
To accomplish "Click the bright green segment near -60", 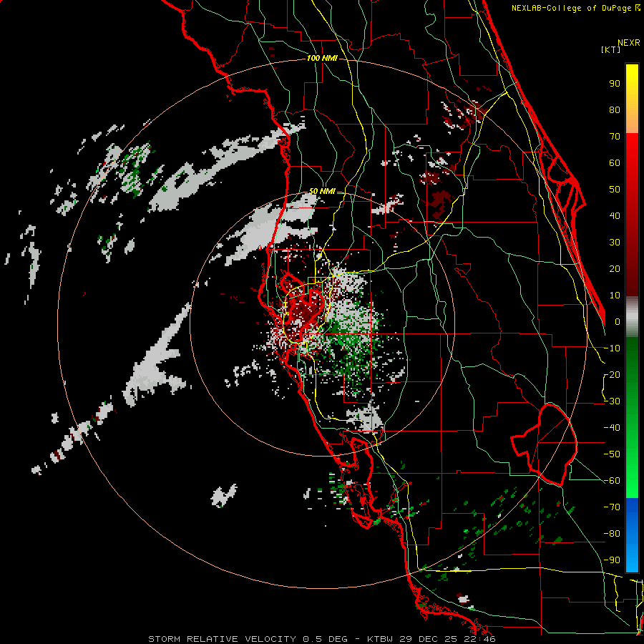I will click(632, 484).
